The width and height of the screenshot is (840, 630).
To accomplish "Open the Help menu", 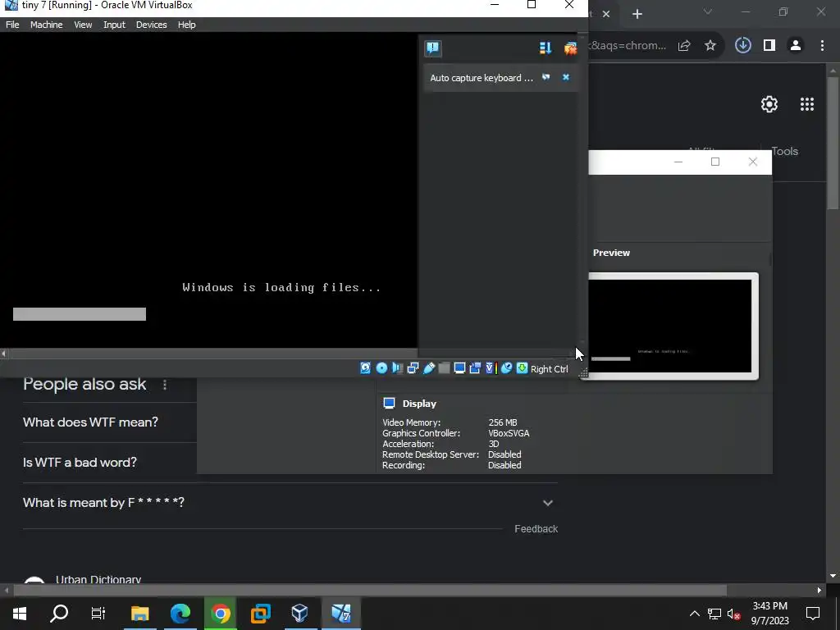I will pyautogui.click(x=186, y=25).
